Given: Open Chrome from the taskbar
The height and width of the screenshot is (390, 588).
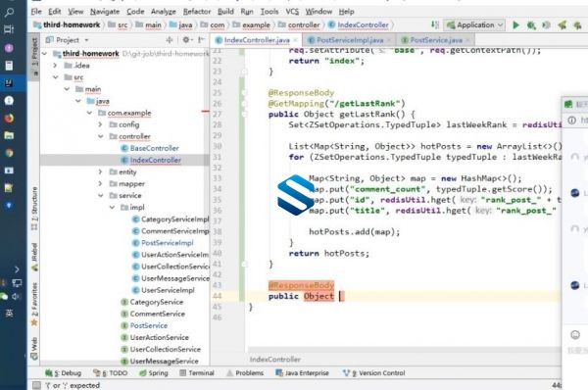Looking at the screenshot, I should tap(9, 153).
